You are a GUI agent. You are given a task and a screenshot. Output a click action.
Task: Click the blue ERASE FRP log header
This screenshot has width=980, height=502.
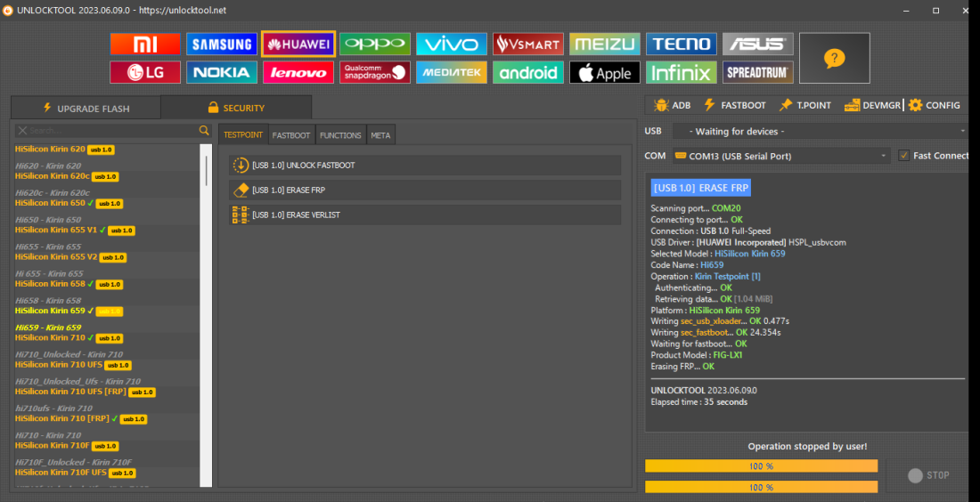click(700, 188)
